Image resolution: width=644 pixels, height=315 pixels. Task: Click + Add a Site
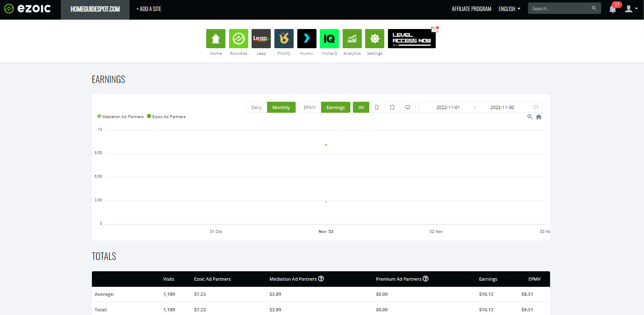click(149, 9)
